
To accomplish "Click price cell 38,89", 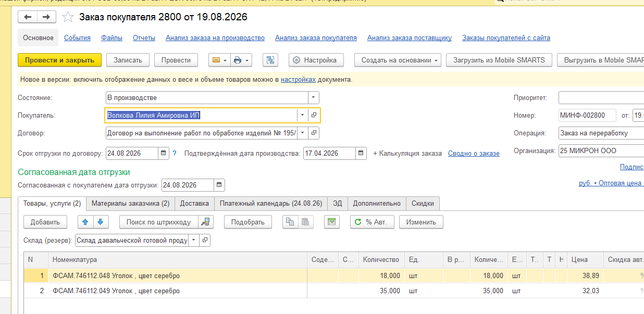I will (585, 276).
